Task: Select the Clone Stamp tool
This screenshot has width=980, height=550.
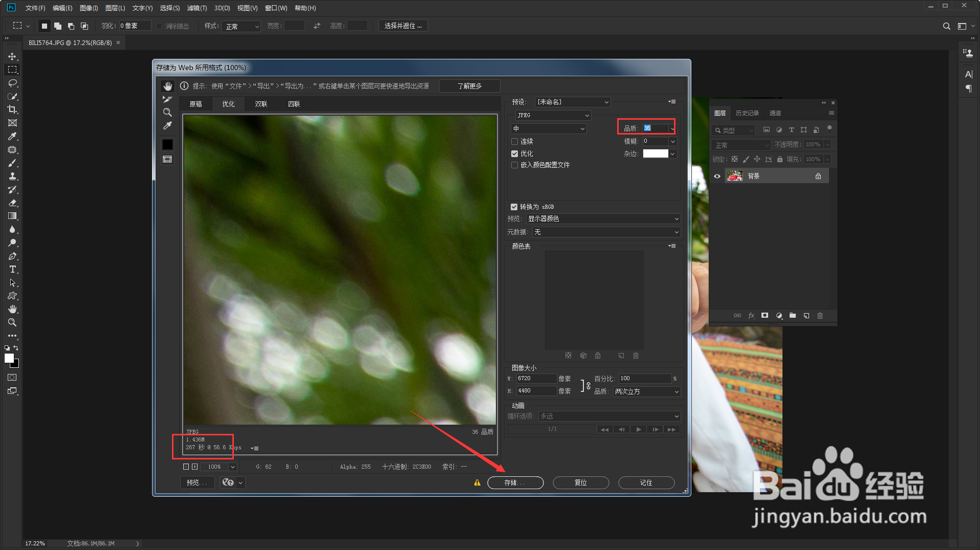Action: (x=12, y=176)
